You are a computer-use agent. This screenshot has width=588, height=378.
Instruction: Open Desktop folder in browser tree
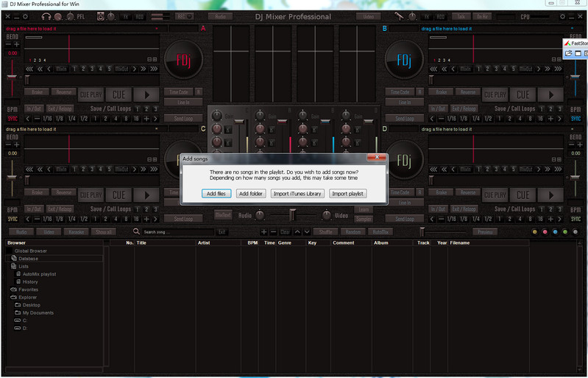pos(31,305)
